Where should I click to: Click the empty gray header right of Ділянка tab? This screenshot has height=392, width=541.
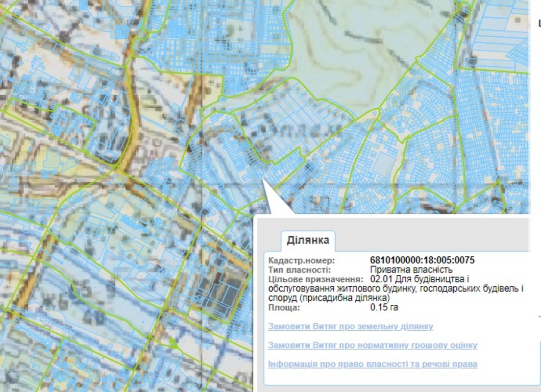(431, 235)
